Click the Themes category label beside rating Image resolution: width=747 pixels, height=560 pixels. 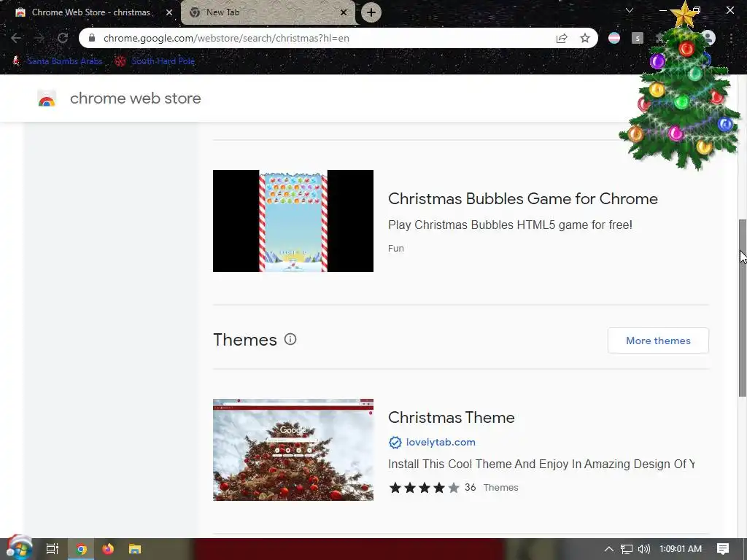tap(500, 488)
